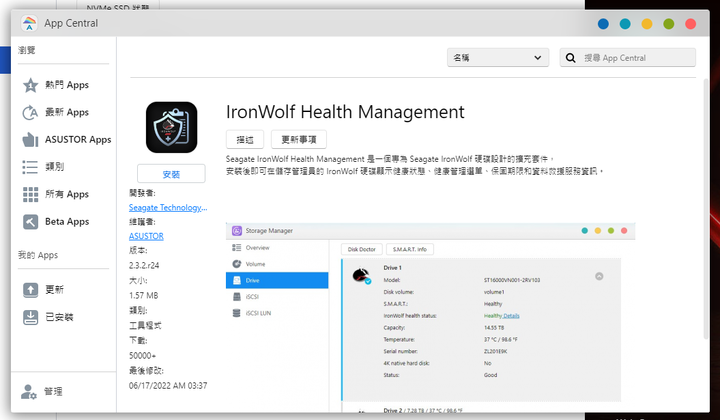Screen dimensions: 720x420
Task: Open the 名稱 sort dropdown
Action: pyautogui.click(x=498, y=58)
